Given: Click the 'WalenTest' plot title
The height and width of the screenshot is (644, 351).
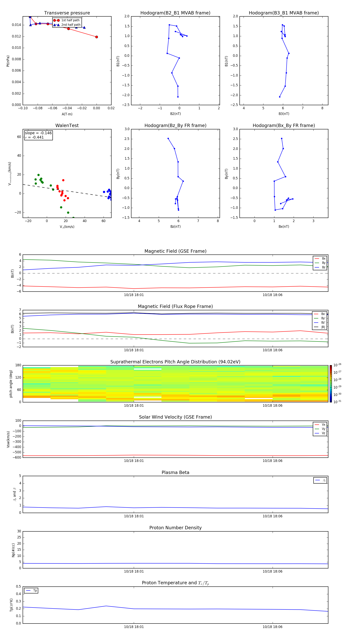Looking at the screenshot, I should (67, 125).
